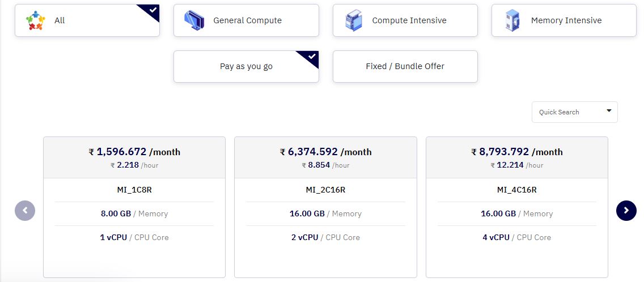The width and height of the screenshot is (644, 282).
Task: Select the MI_1C8R plan card
Action: [x=134, y=207]
